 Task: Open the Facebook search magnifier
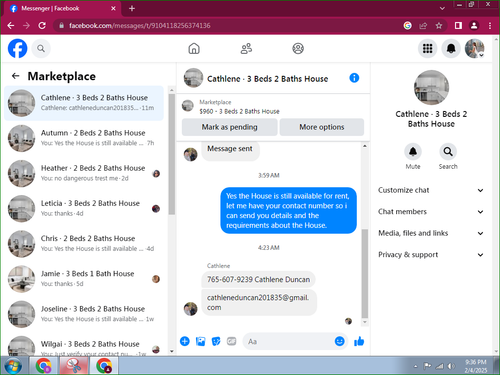coord(41,49)
